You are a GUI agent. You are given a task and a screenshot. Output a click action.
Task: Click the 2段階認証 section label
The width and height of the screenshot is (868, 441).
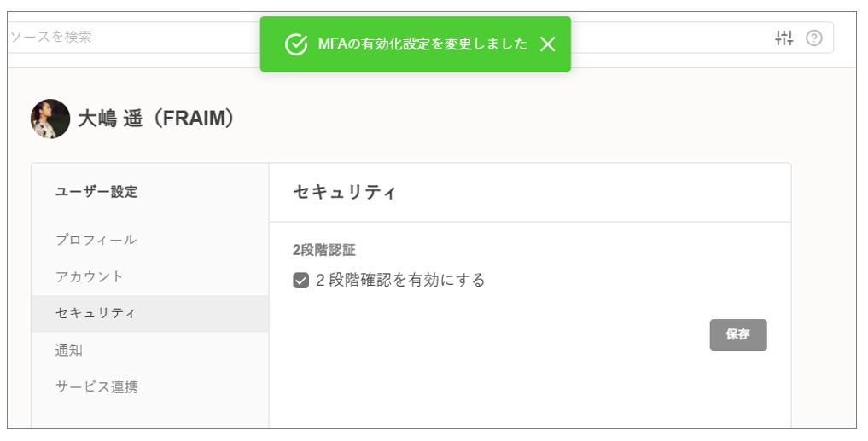324,250
